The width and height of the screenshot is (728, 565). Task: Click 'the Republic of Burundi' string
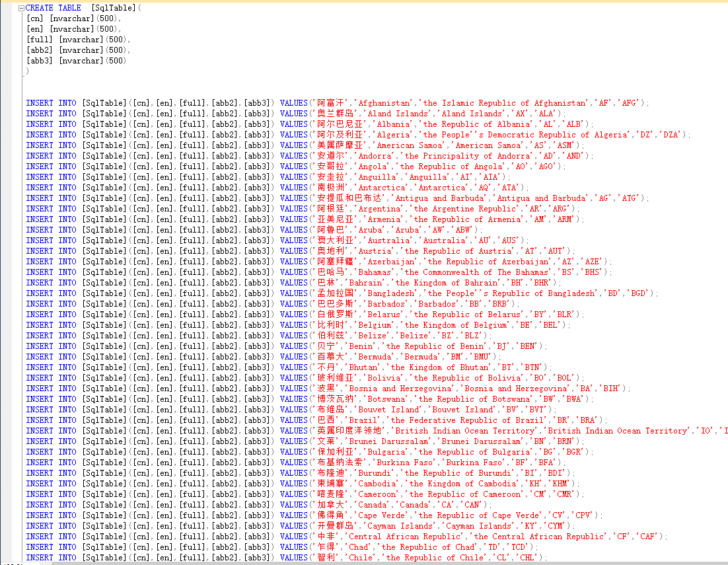click(x=458, y=474)
